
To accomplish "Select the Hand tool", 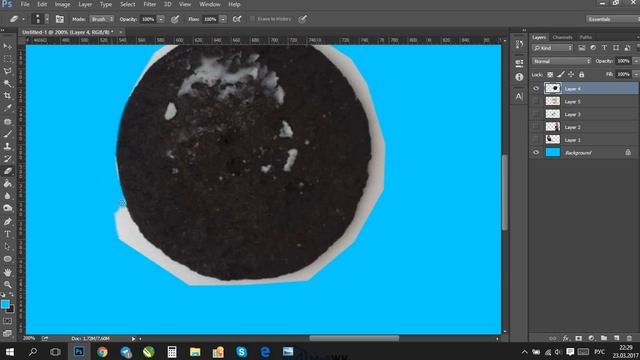I will pos(7,272).
